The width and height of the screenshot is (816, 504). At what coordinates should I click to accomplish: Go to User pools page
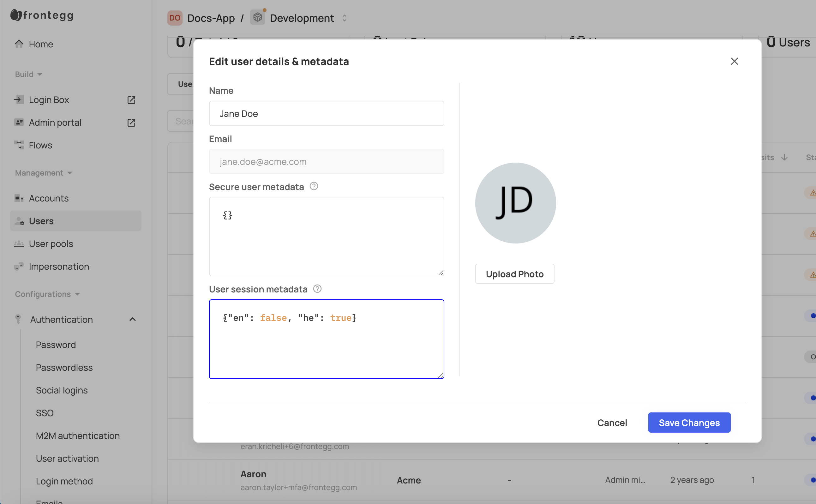(x=51, y=244)
